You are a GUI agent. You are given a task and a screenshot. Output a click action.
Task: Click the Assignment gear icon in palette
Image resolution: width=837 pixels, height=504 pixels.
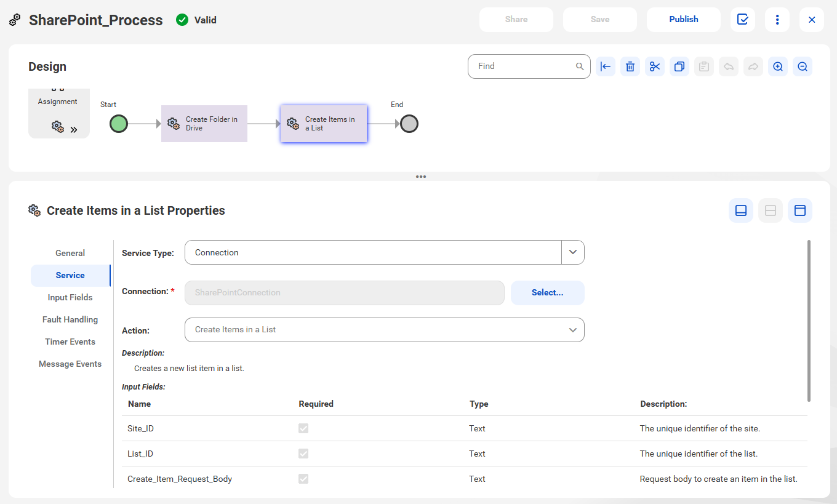click(x=58, y=127)
